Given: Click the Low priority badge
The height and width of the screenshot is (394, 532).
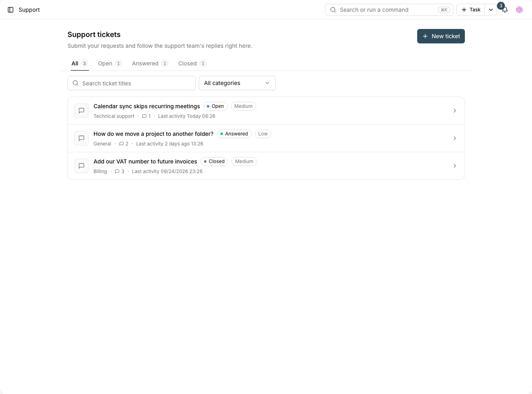Looking at the screenshot, I should point(263,134).
